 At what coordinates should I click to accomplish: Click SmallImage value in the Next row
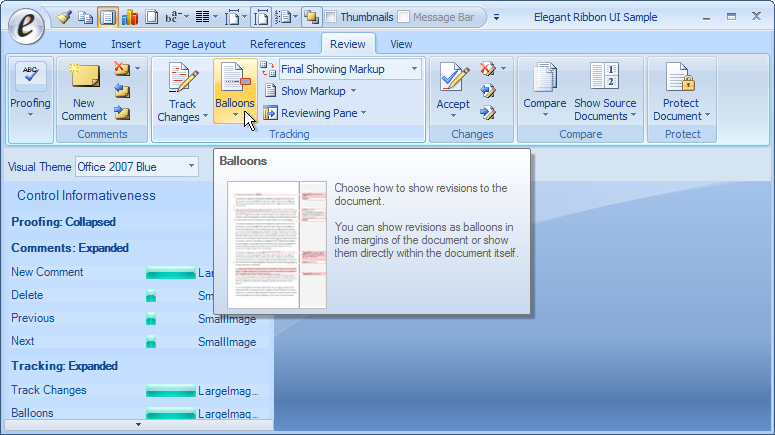click(227, 342)
